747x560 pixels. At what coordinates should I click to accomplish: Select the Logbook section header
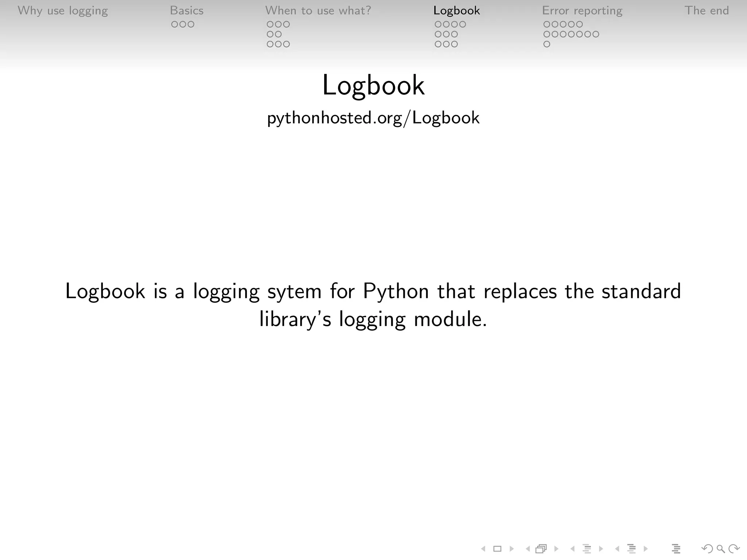457,11
